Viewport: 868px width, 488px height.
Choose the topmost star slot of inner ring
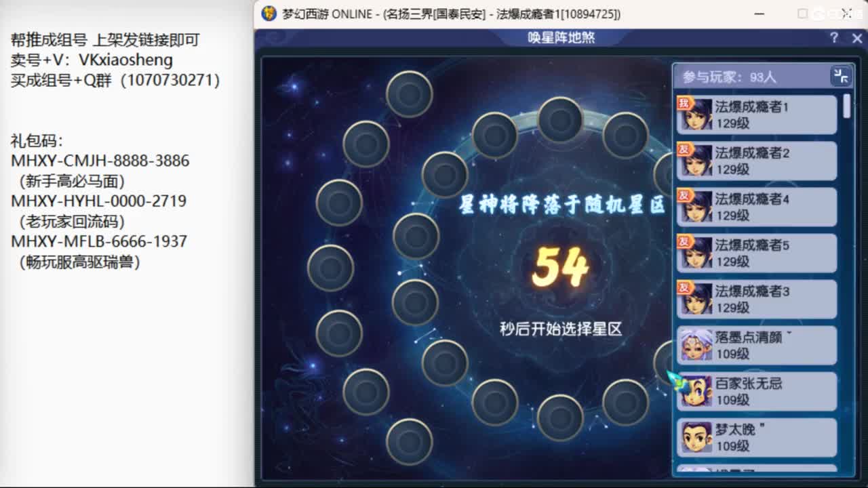(560, 120)
